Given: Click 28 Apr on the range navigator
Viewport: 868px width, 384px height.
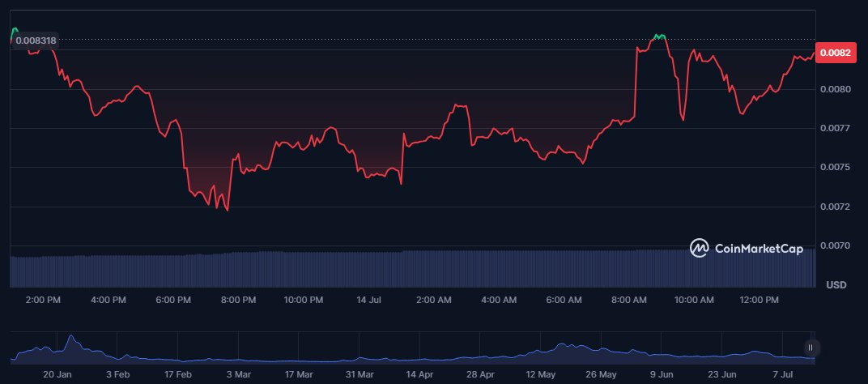Looking at the screenshot, I should tap(480, 374).
